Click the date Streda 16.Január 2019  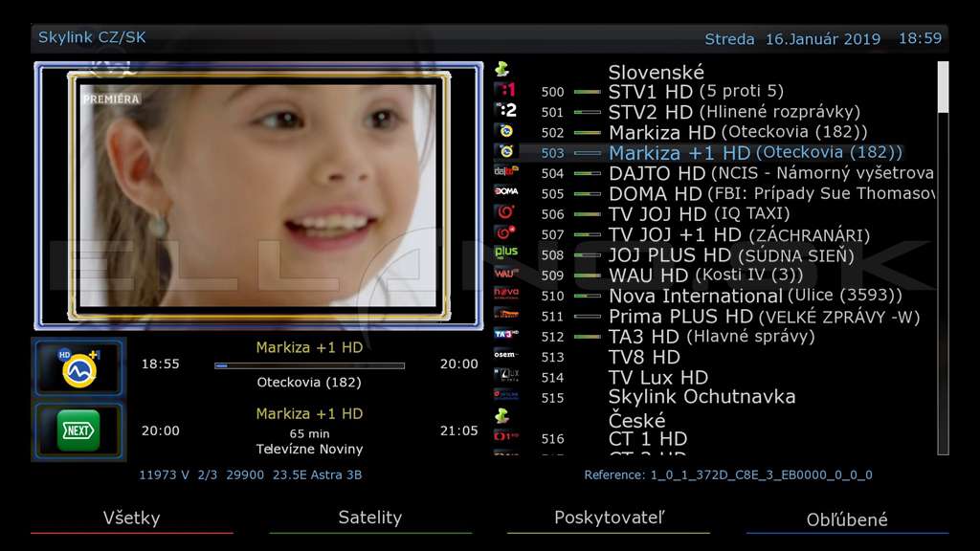tap(792, 38)
